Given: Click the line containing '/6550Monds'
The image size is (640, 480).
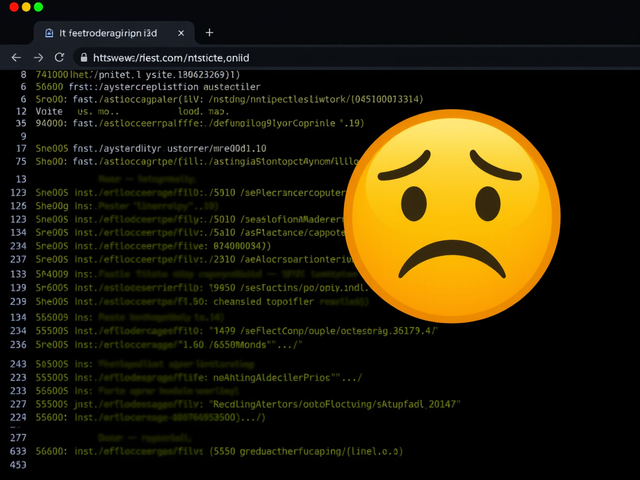Looking at the screenshot, I should [x=169, y=344].
